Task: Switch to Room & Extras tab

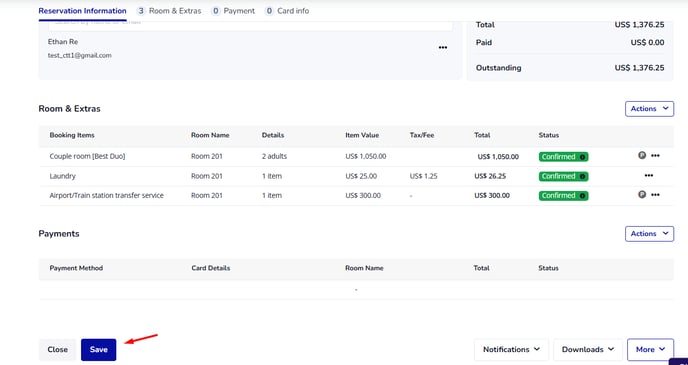Action: point(169,11)
